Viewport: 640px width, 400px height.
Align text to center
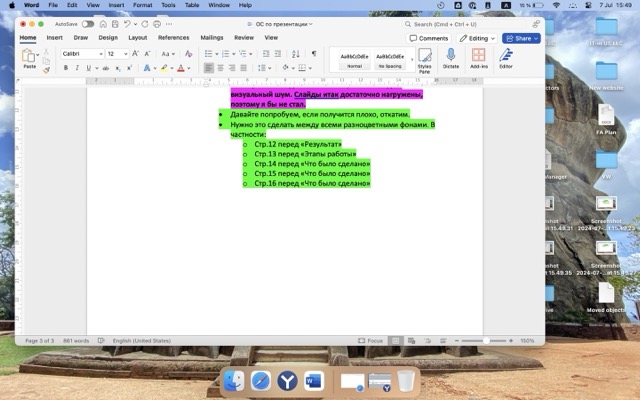tap(222, 68)
